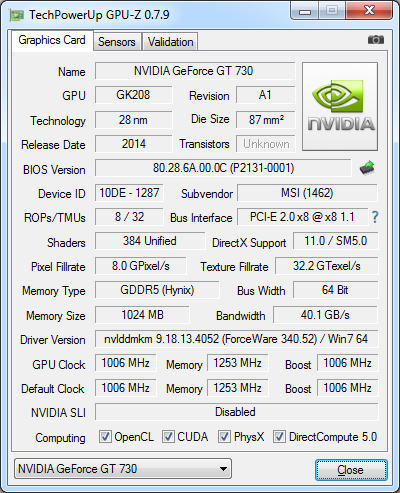Click the GPU Clock row Memory 1253 MHz field
Screen dimensions: 400x493
238,363
